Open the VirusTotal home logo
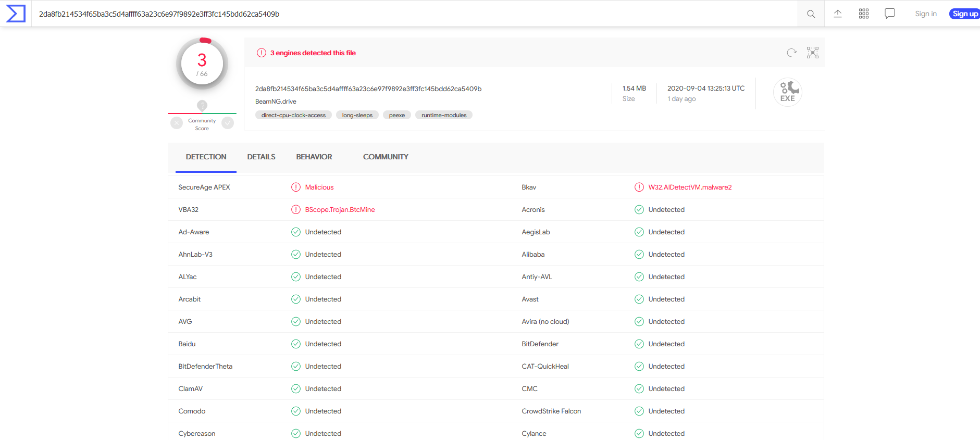 tap(16, 14)
